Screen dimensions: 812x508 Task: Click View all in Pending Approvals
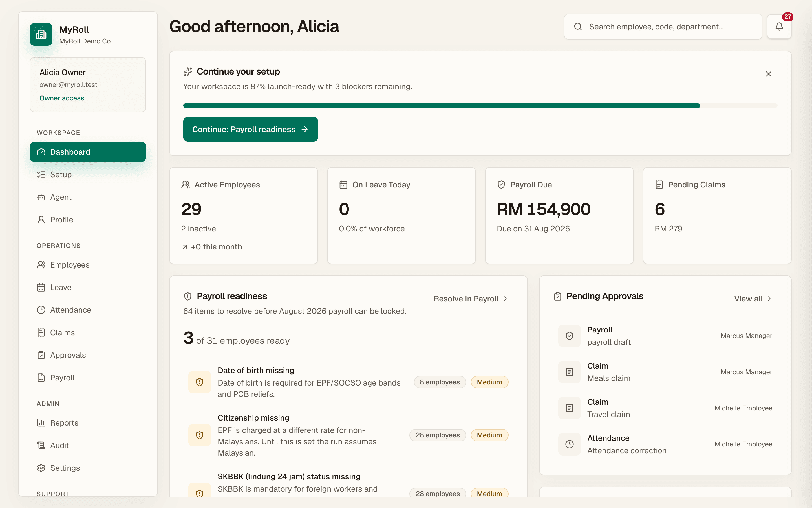click(x=753, y=299)
